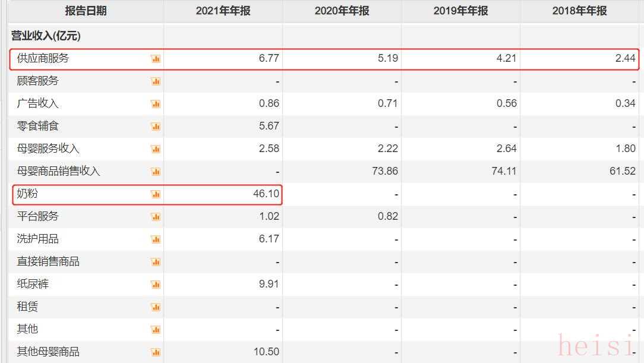Open chart icon for 其他 row
Image resolution: width=644 pixels, height=363 pixels.
click(156, 330)
